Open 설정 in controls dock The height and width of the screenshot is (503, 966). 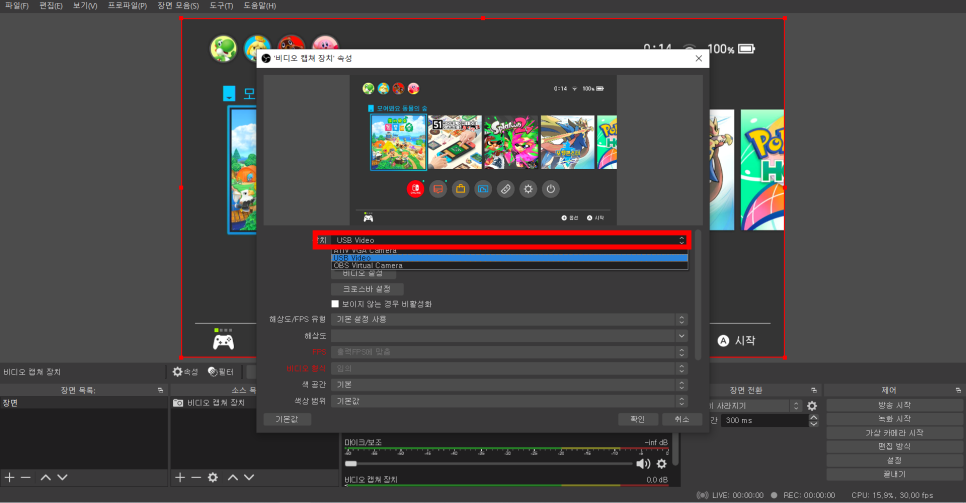click(894, 460)
